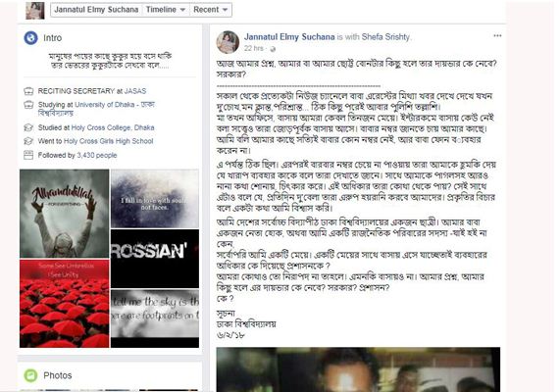This screenshot has width=560, height=392.
Task: Click the small profile thumbnail in header
Action: coord(35,11)
